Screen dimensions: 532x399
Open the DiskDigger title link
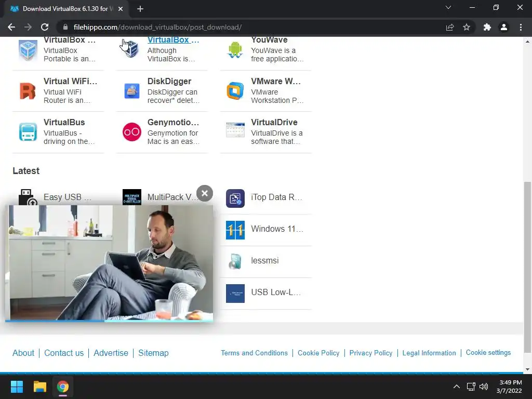click(x=169, y=82)
